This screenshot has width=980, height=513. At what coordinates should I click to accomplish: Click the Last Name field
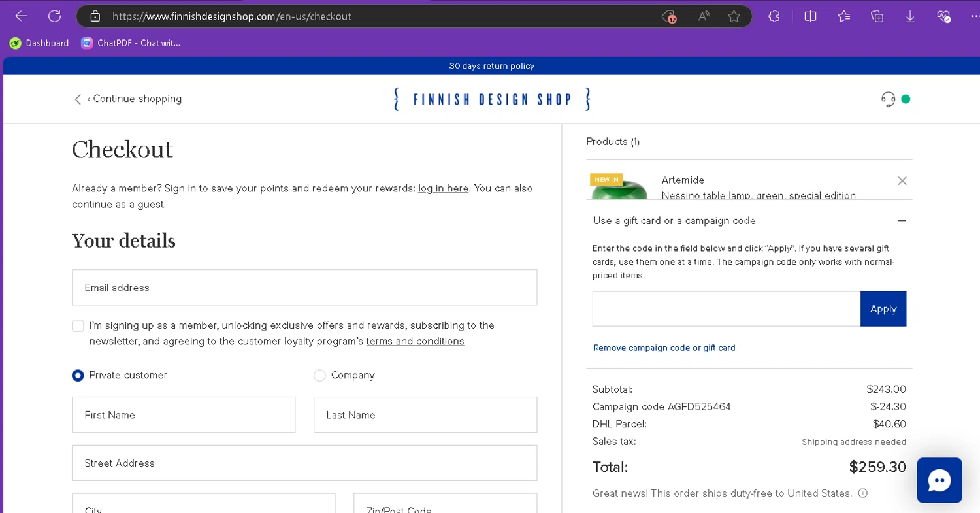(425, 415)
